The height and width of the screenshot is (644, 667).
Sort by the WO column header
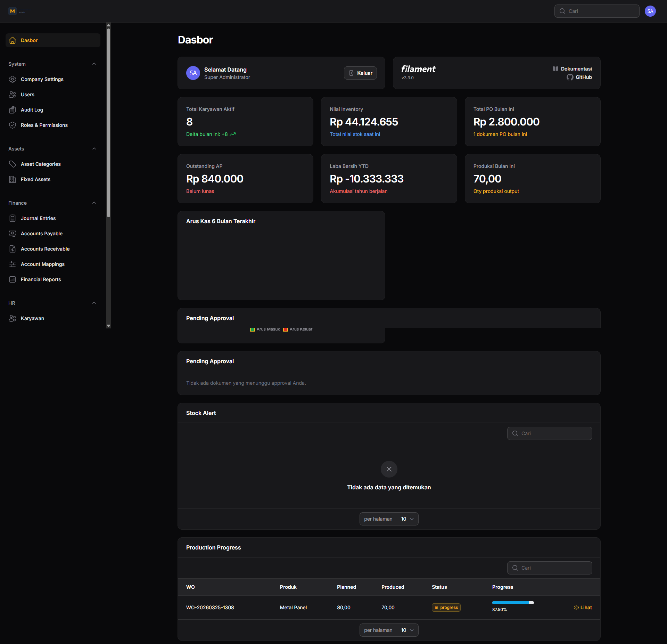click(x=190, y=587)
